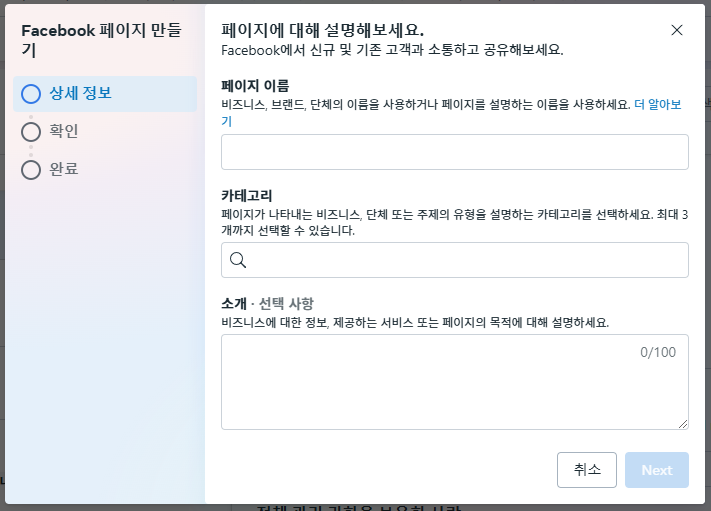Click the 완료 step circle icon
Screen dimensions: 711x511
pyautogui.click(x=31, y=170)
